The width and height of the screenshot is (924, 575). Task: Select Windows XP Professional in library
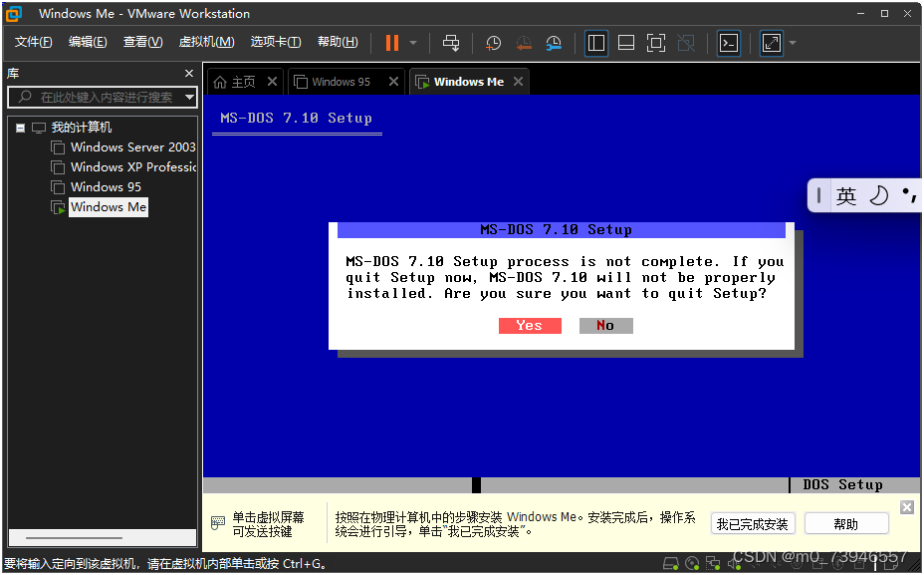click(x=133, y=167)
